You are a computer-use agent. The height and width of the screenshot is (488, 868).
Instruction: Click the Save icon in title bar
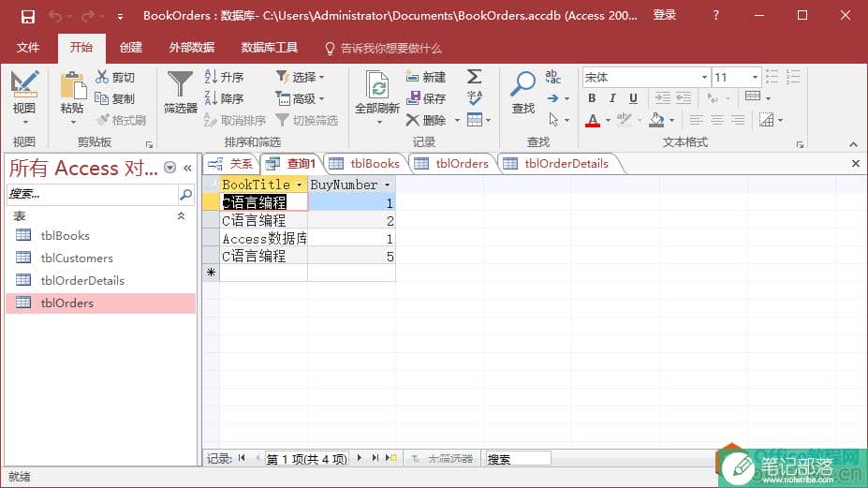(x=28, y=17)
